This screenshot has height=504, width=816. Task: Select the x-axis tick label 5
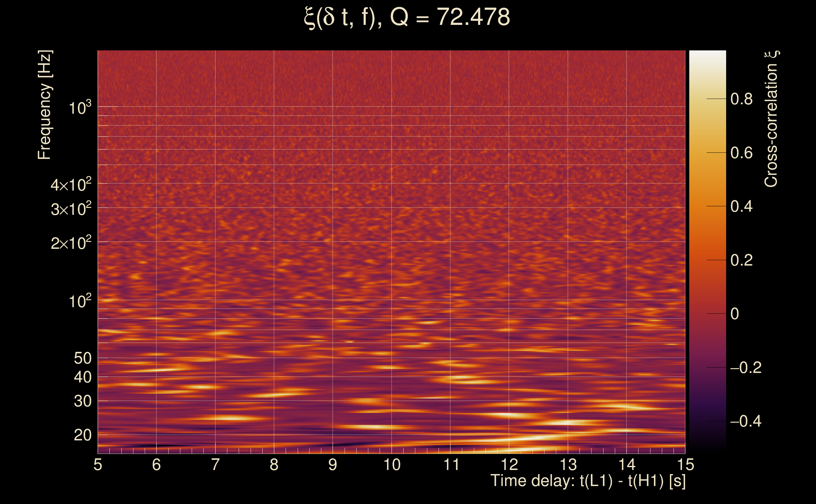tap(98, 465)
